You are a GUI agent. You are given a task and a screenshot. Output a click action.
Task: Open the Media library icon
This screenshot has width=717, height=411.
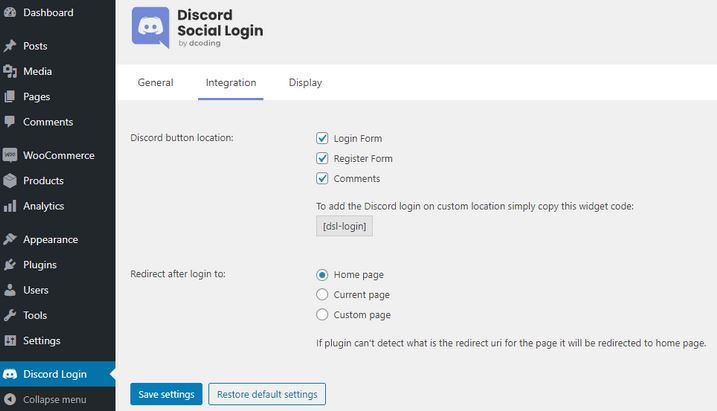tap(10, 71)
